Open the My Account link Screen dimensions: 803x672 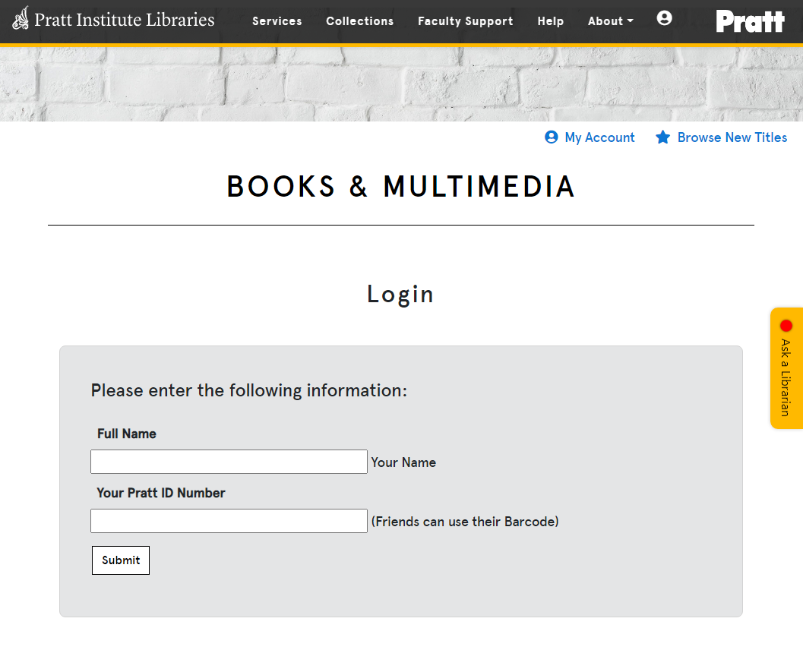click(599, 137)
